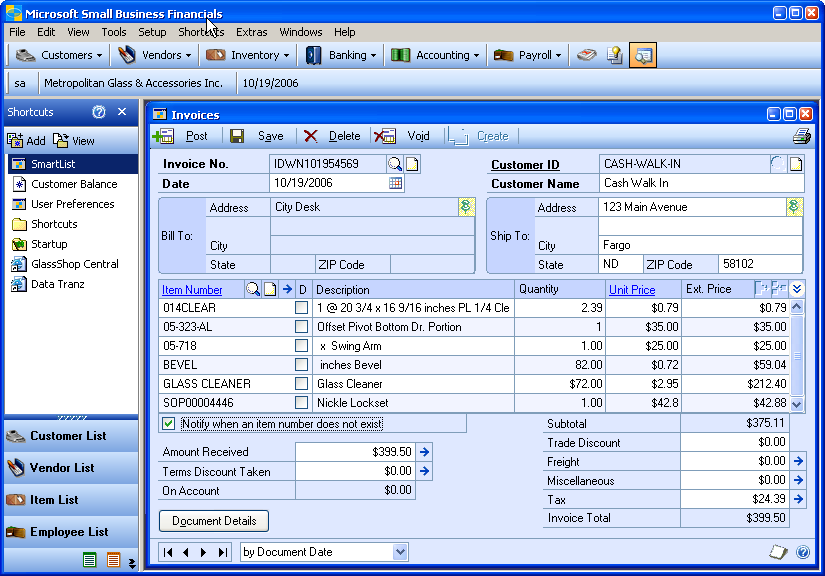
Task: Open the calendar picker beside Date
Action: [x=395, y=183]
